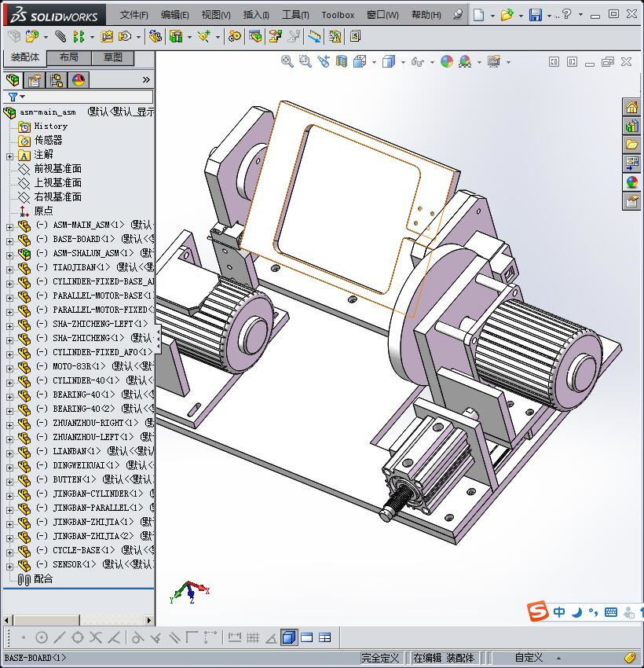Switch to the 草图 tab
Screen dimensions: 644x668
point(113,57)
